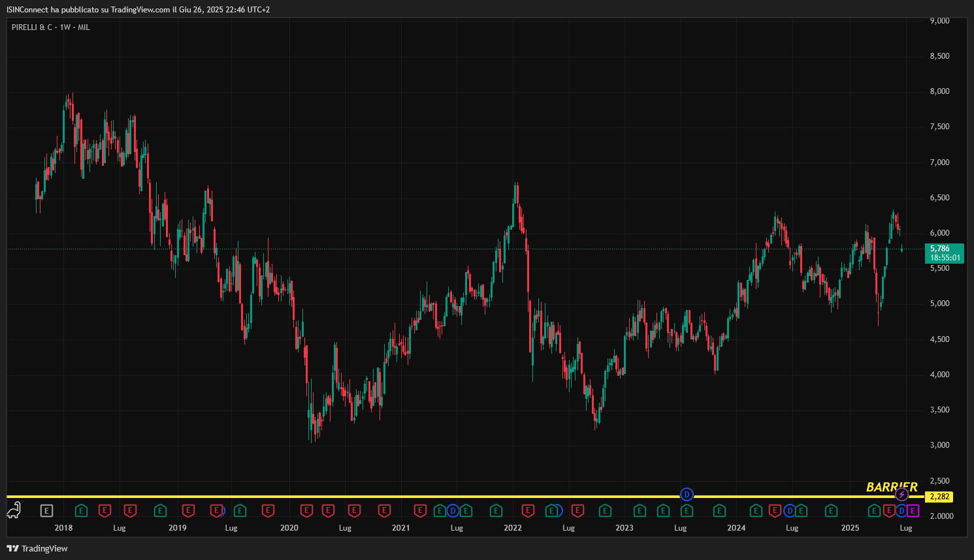This screenshot has width=974, height=560.
Task: Open the green E marker just after Lug 2019
Action: (240, 510)
